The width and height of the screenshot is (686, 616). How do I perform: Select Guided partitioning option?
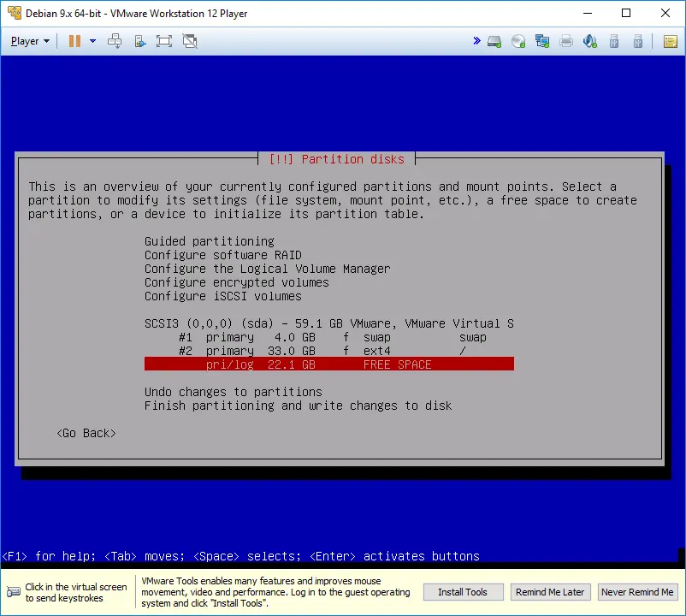[x=210, y=241]
